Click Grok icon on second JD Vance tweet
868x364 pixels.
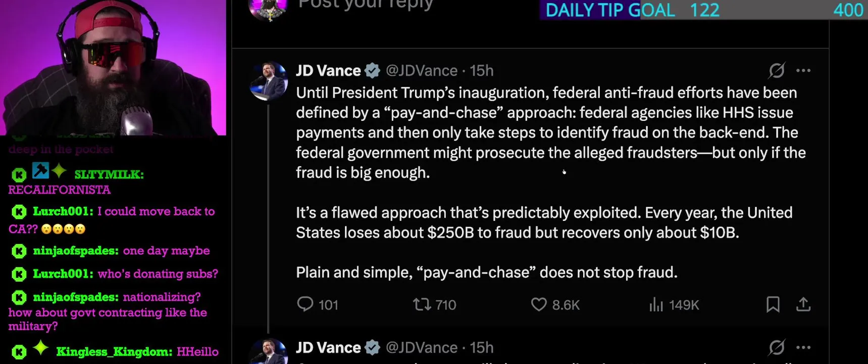[777, 347]
